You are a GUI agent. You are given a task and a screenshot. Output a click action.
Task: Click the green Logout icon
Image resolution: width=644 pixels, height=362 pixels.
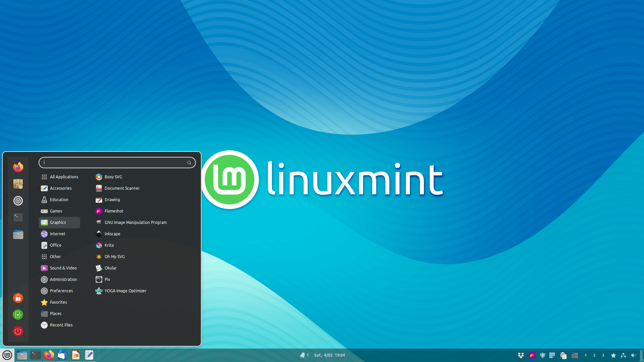click(18, 315)
